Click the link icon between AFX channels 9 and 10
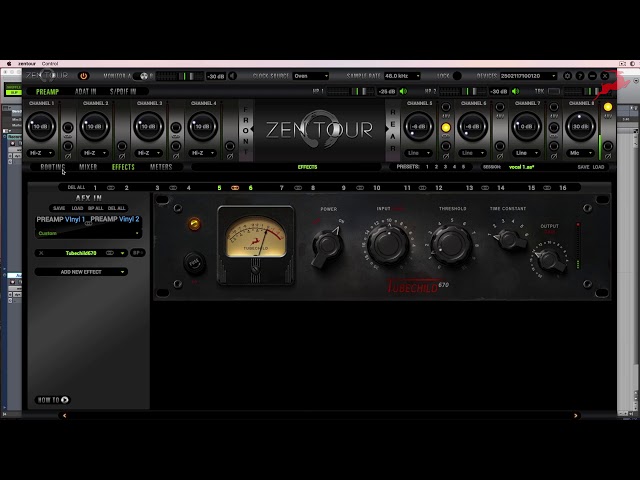 [x=360, y=188]
